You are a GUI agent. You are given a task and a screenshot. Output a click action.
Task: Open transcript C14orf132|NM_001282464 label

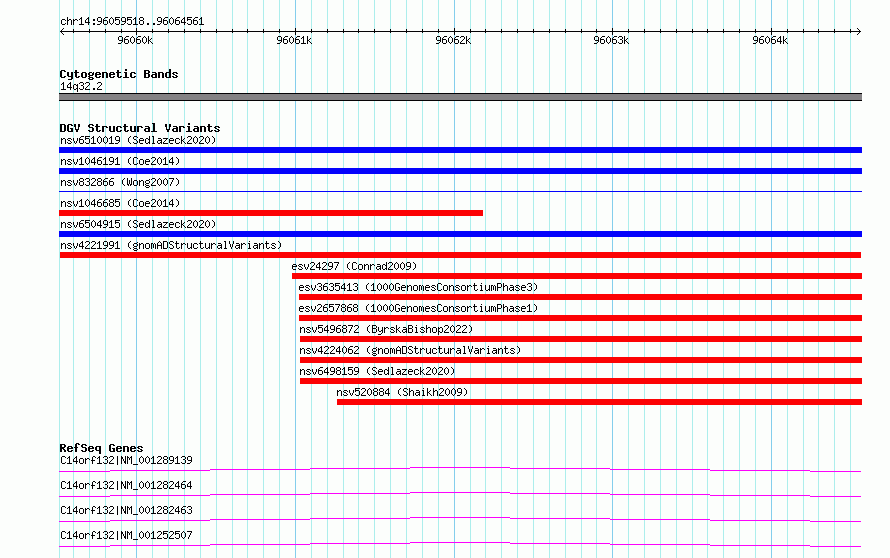click(126, 485)
